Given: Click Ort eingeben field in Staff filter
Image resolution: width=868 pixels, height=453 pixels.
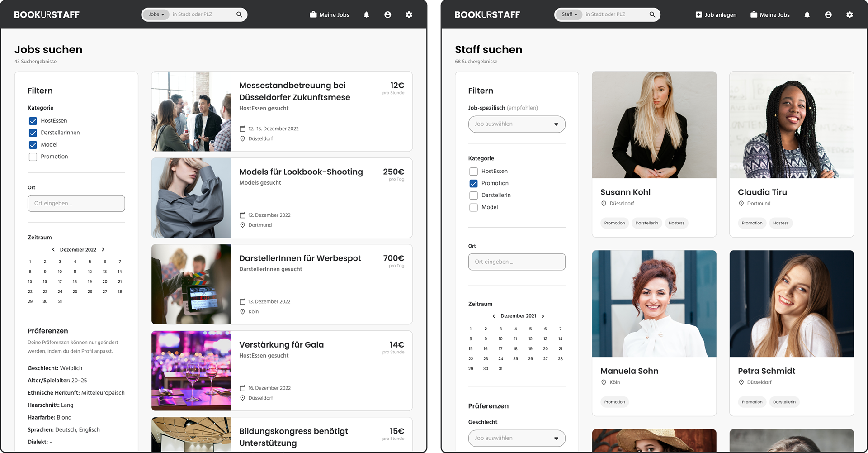Looking at the screenshot, I should (x=517, y=262).
